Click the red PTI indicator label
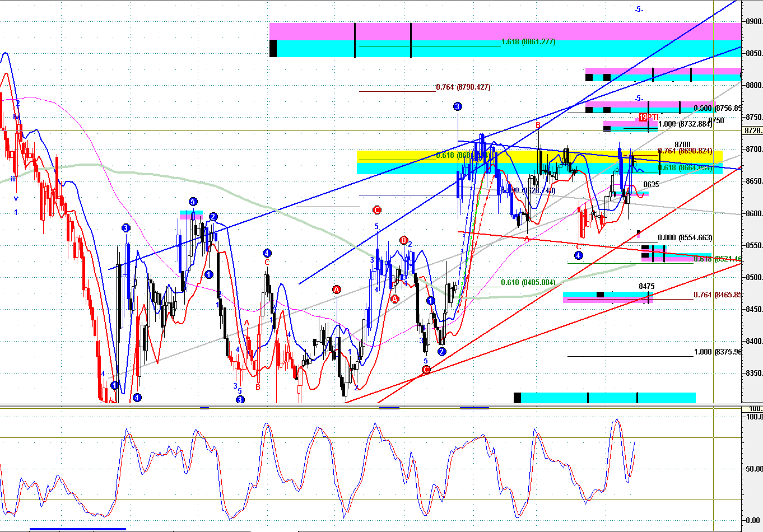Viewport: 763px width, 532px height. (x=649, y=117)
